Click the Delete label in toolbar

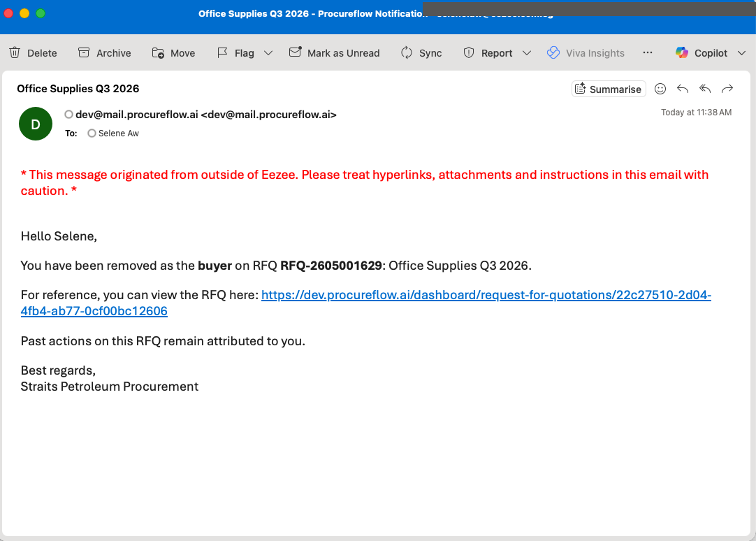click(x=42, y=53)
